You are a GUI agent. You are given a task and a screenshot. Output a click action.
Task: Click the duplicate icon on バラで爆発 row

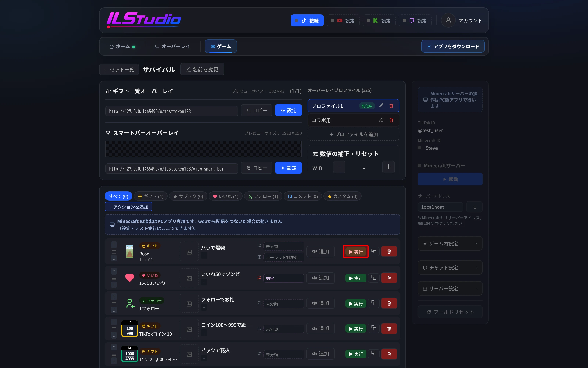click(x=374, y=251)
